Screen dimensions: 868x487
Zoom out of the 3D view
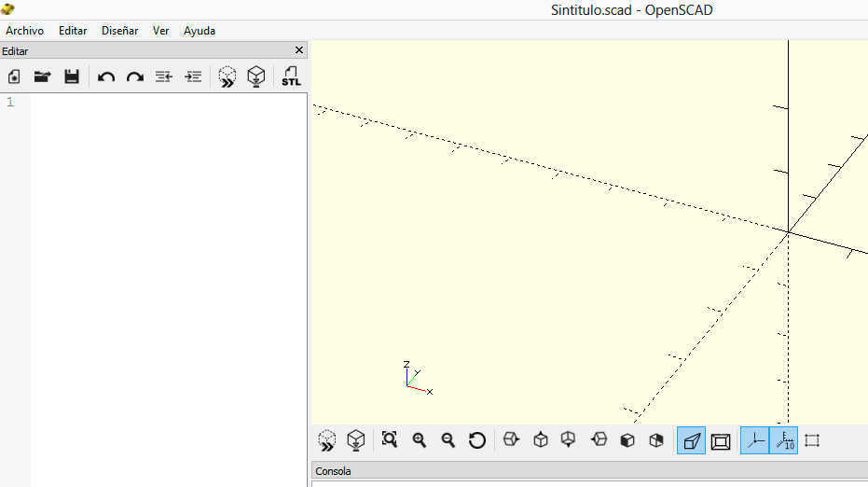point(448,439)
